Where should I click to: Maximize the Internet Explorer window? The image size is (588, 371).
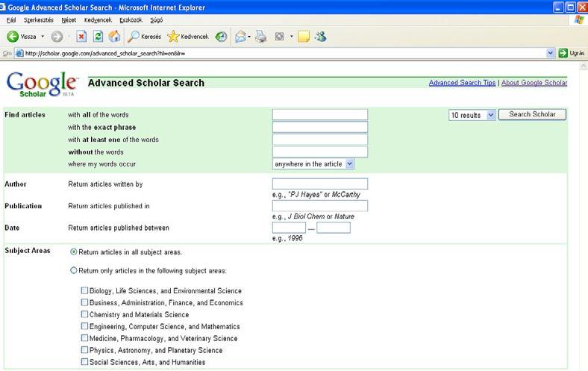click(570, 7)
